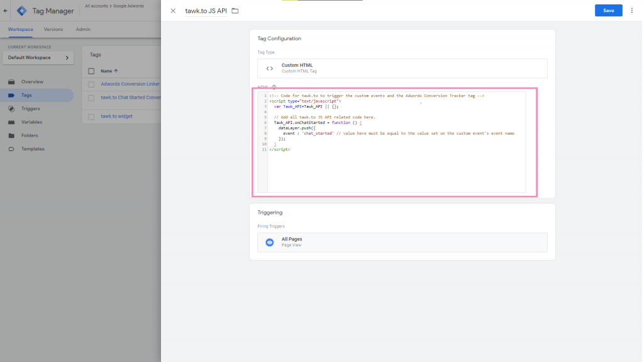
Task: Edit the tag name tawk.to JS API
Action: pos(206,11)
